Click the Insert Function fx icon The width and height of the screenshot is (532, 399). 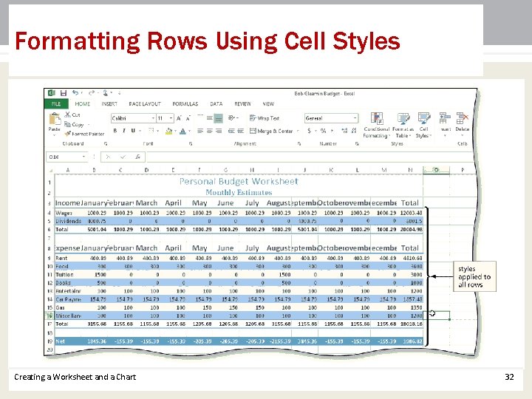(137, 157)
